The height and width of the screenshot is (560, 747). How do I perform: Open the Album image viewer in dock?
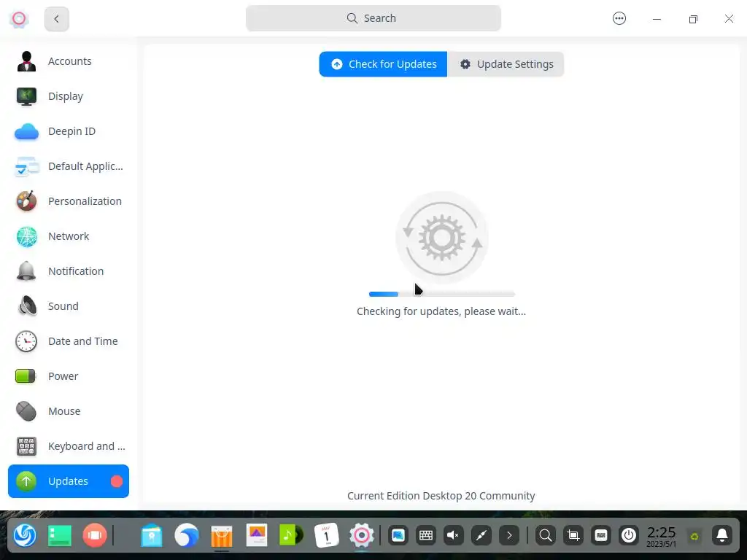click(x=257, y=535)
